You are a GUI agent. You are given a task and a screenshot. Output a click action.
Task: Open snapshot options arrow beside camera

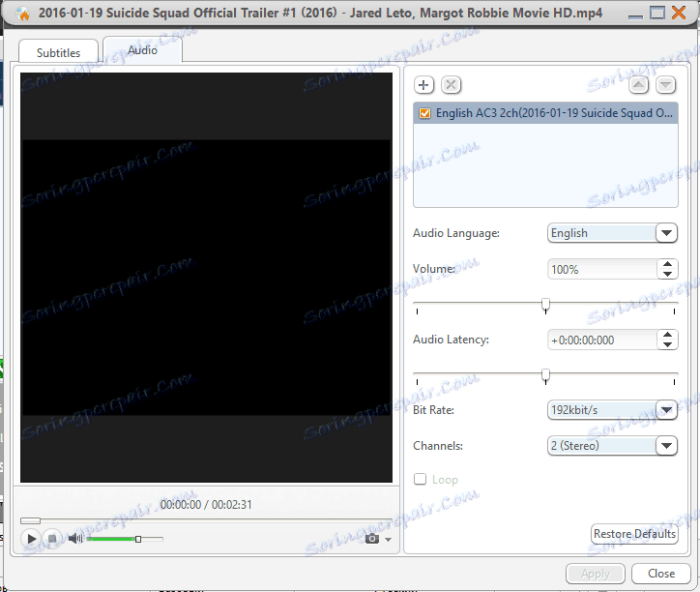(388, 540)
